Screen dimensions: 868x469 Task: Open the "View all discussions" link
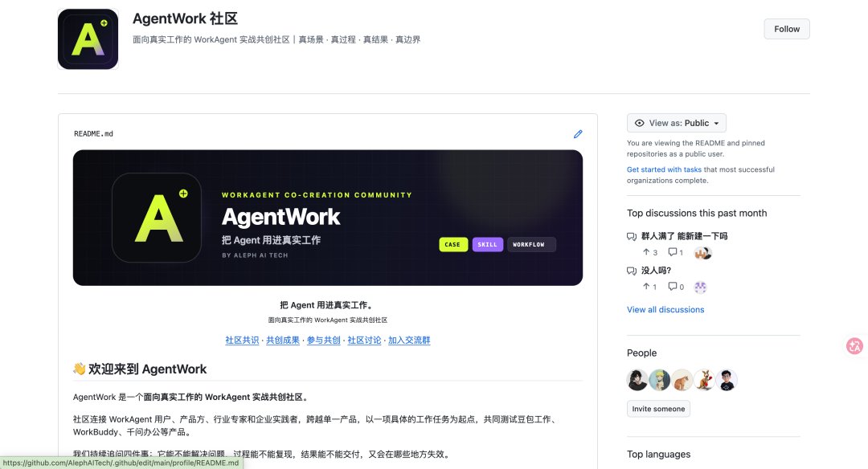(665, 310)
